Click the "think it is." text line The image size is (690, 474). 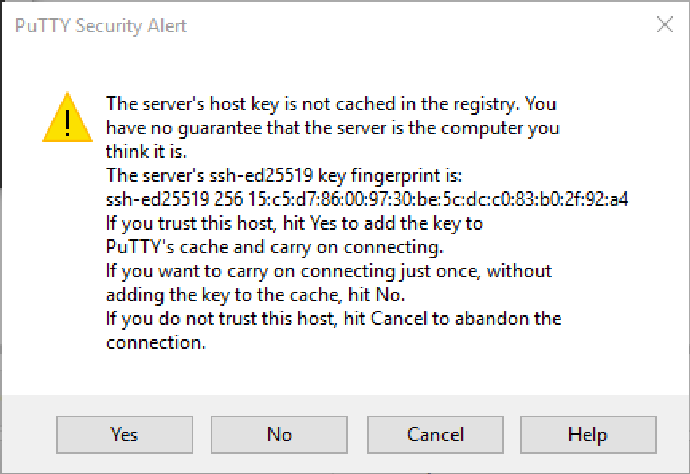(x=146, y=152)
